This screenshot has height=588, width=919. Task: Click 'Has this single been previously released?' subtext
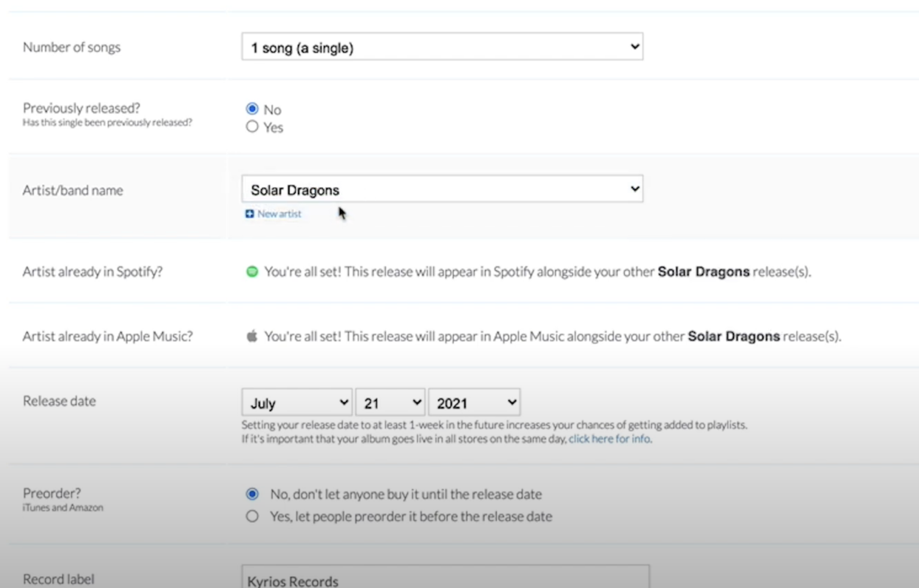click(x=108, y=122)
